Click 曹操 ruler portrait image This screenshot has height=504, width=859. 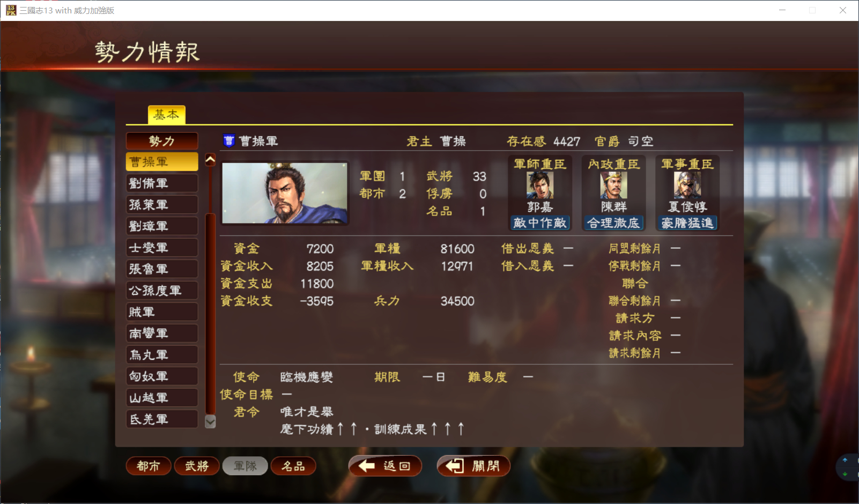click(284, 193)
